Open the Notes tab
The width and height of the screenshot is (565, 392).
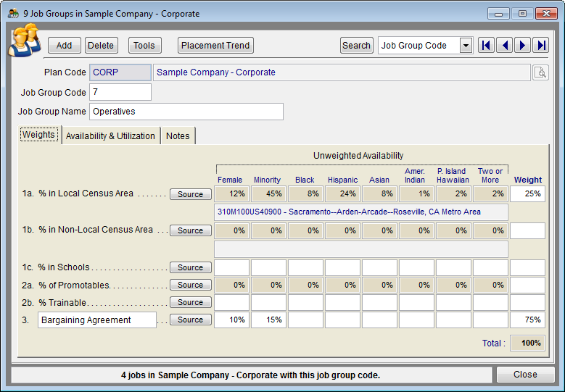click(x=178, y=136)
